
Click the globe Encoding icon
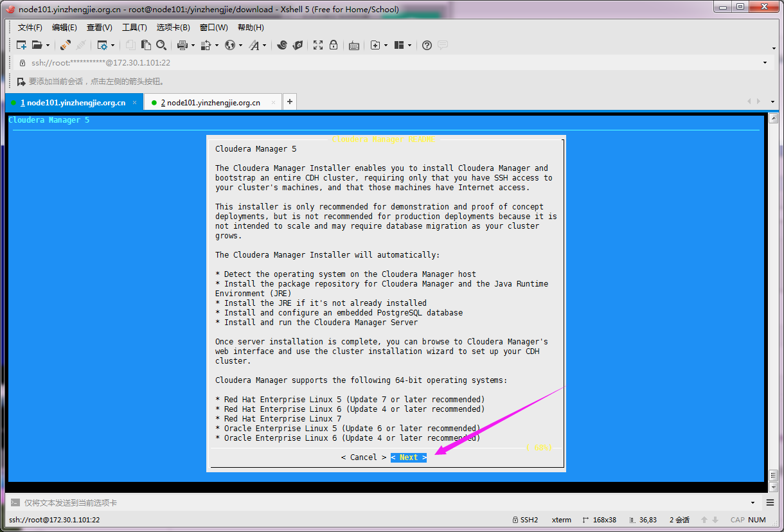point(230,45)
